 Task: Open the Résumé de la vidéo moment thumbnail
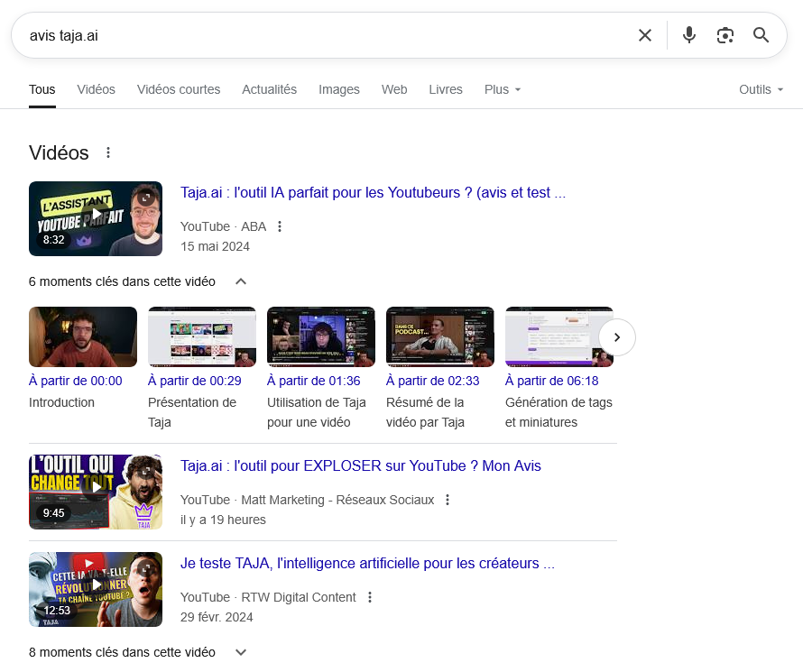click(x=440, y=336)
